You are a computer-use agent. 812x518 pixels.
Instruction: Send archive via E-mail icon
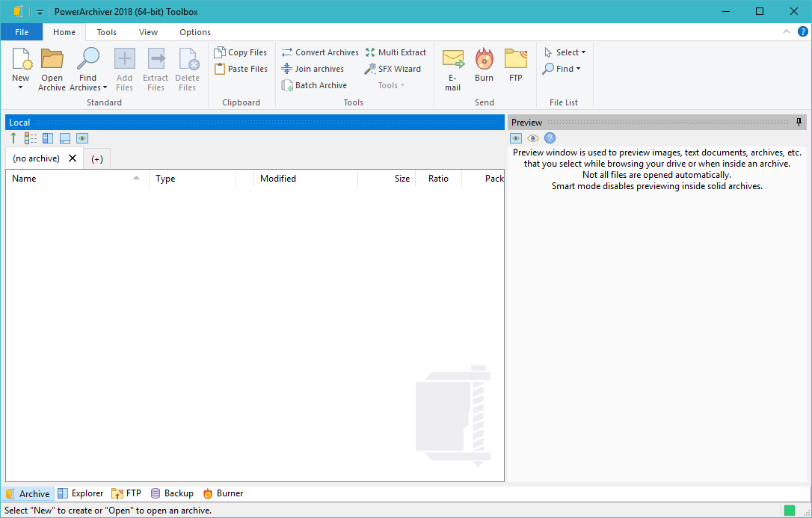(452, 58)
